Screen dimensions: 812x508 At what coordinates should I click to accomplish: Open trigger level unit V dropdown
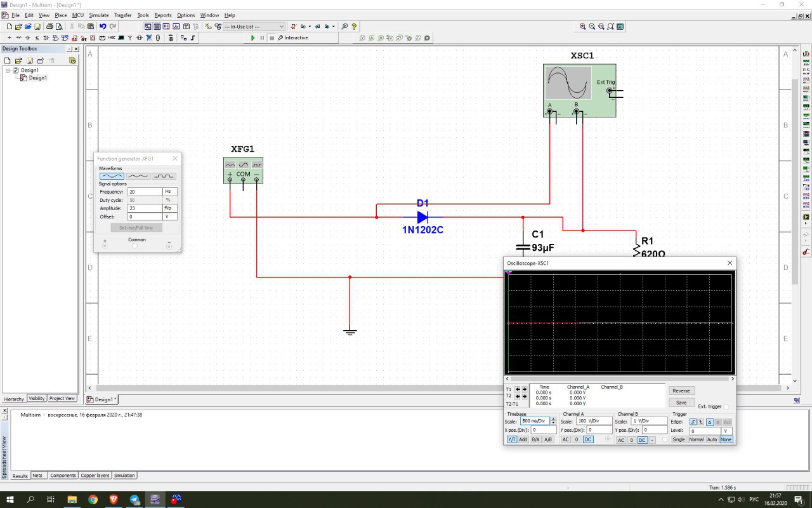pos(726,431)
